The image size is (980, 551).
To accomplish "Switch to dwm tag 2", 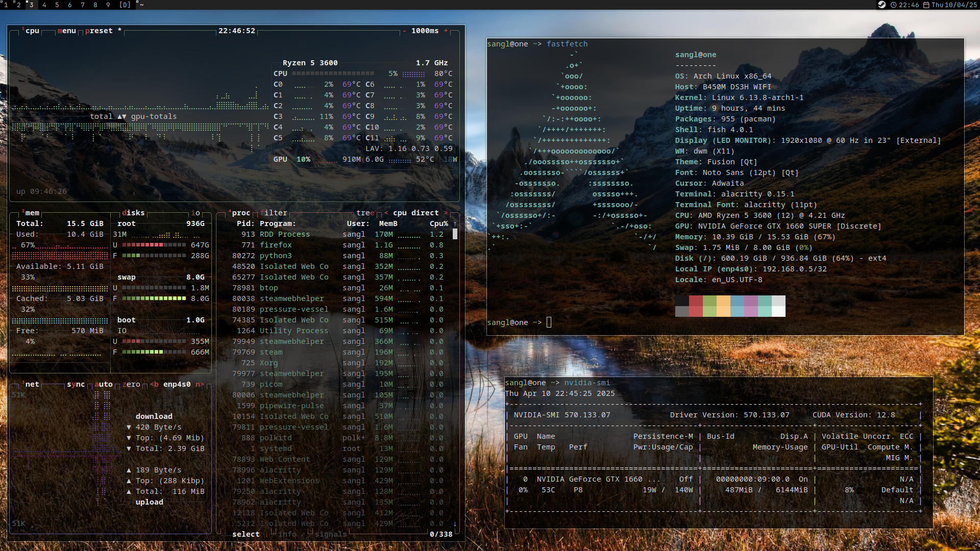I will pos(18,5).
